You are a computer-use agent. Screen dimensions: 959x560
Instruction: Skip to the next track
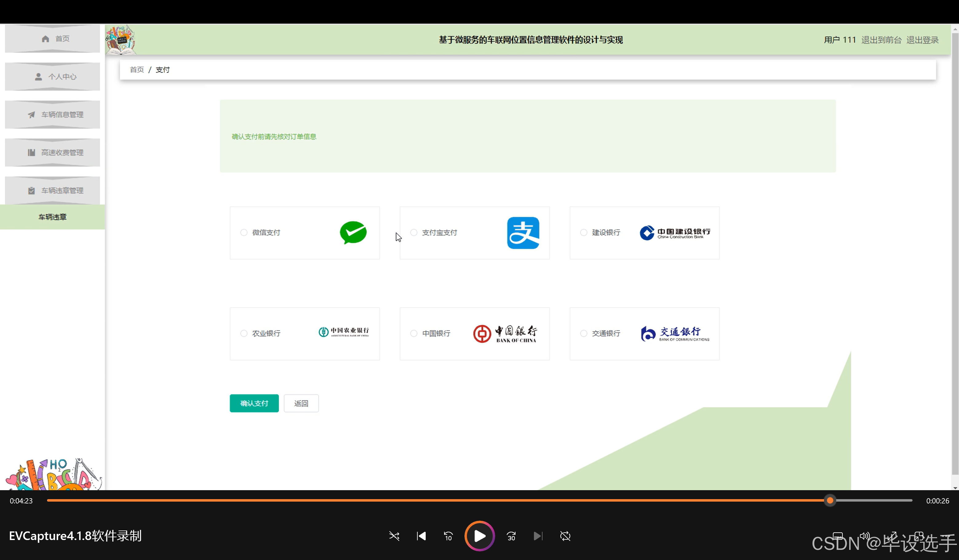[x=538, y=536]
